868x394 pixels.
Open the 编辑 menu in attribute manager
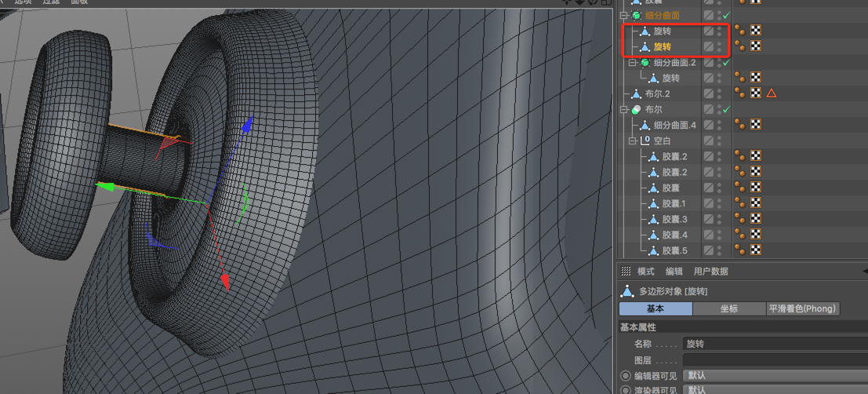[674, 272]
